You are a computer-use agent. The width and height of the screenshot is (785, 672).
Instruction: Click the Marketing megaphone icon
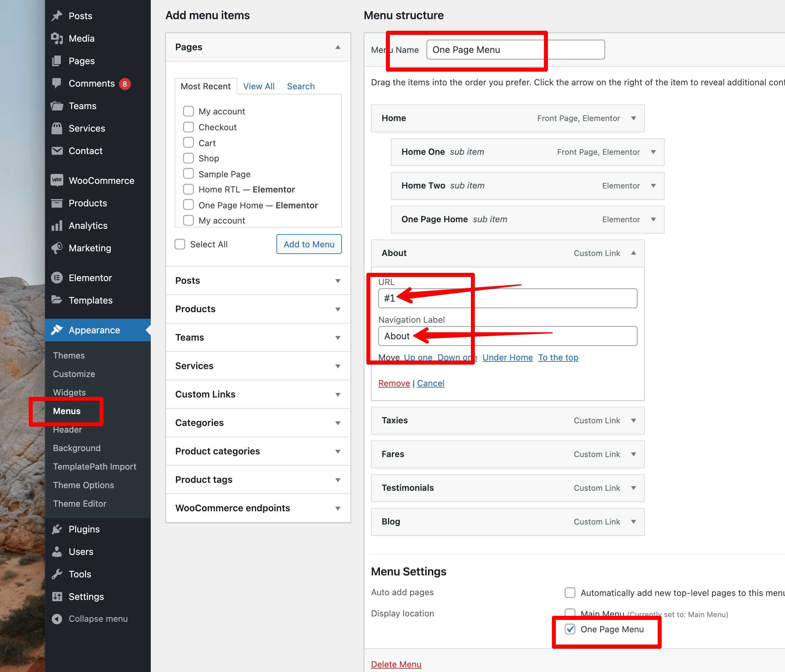coord(57,248)
